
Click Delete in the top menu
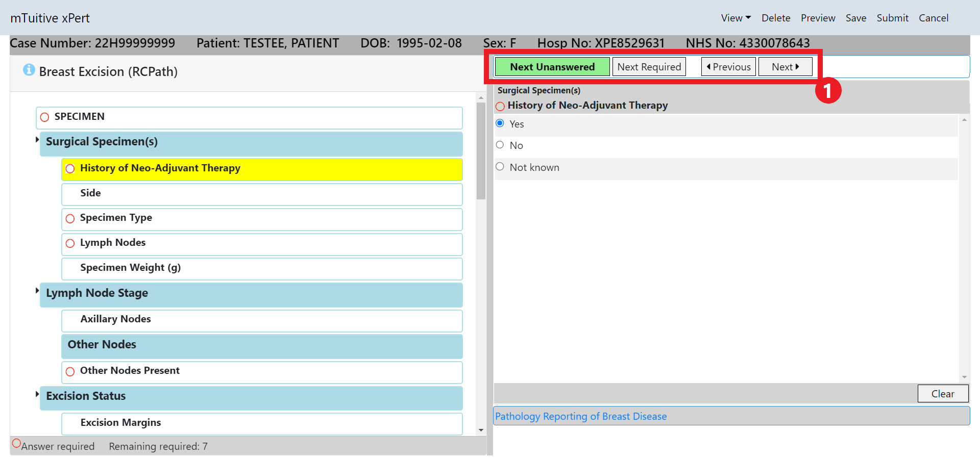(x=776, y=18)
